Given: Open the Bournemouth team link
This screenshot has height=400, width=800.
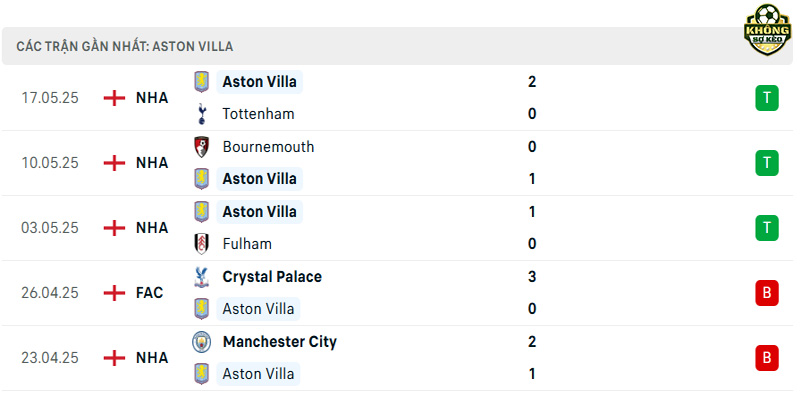Looking at the screenshot, I should tap(268, 147).
